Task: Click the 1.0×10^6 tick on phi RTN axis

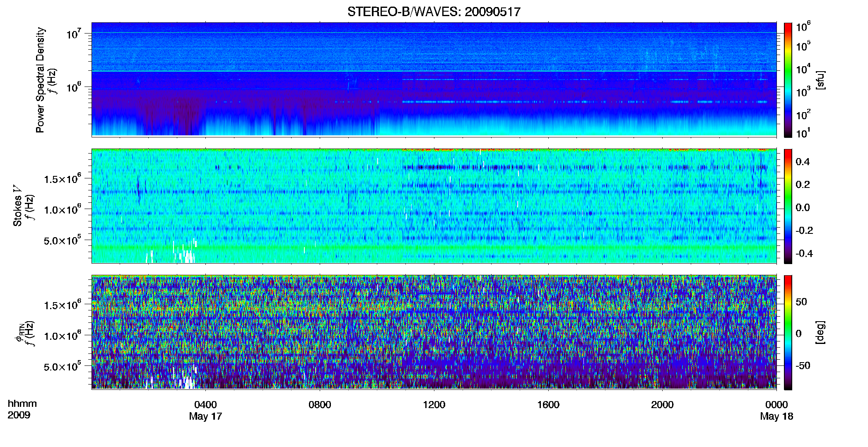Action: (63, 336)
